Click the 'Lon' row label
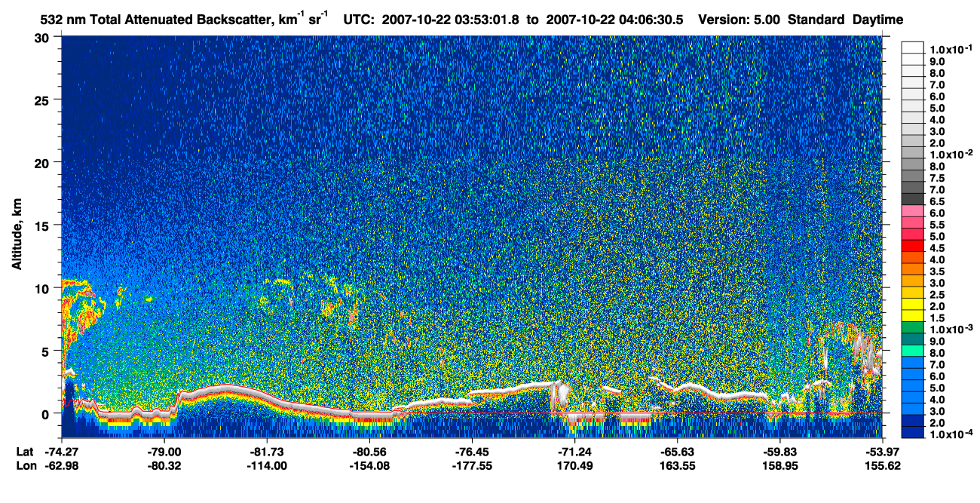The width and height of the screenshot is (980, 503). pyautogui.click(x=26, y=466)
